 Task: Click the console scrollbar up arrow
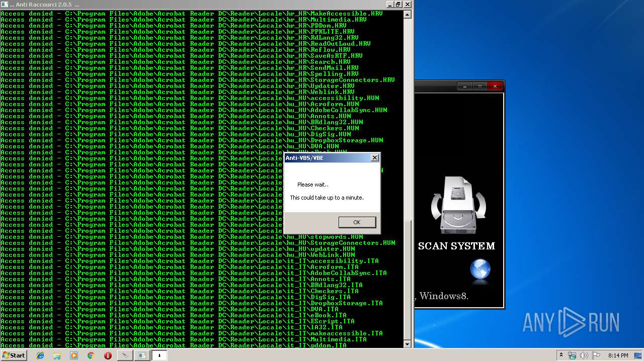(x=408, y=14)
